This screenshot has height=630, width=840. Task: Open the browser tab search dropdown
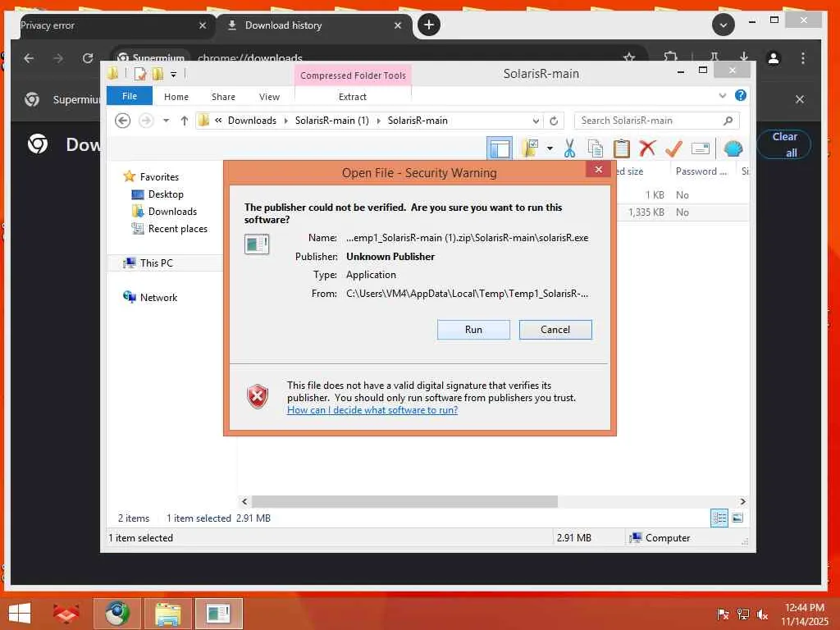724,25
